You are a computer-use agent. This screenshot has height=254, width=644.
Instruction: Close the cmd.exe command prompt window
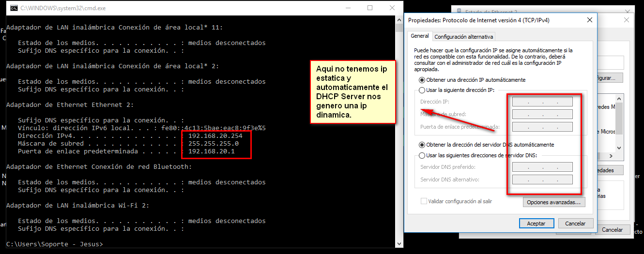click(392, 8)
